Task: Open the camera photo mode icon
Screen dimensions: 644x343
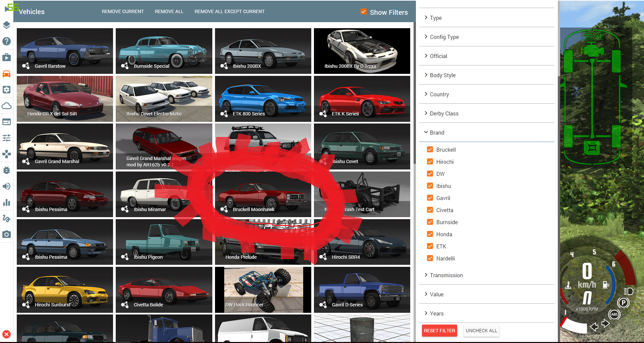Action: (x=6, y=234)
